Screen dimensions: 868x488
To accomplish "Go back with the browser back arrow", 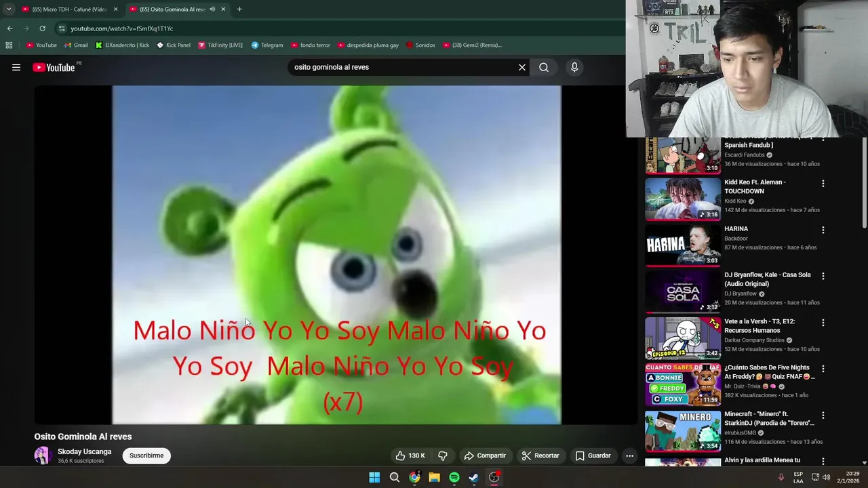I will 9,28.
